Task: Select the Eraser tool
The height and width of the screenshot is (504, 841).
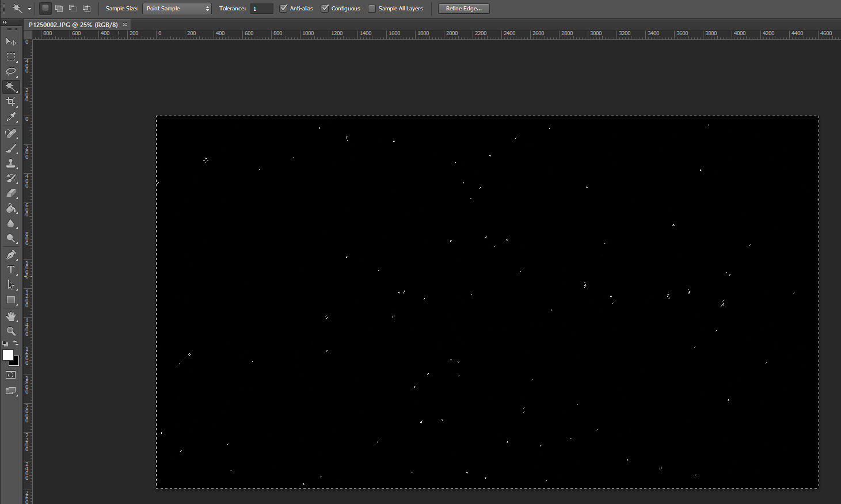Action: point(11,193)
